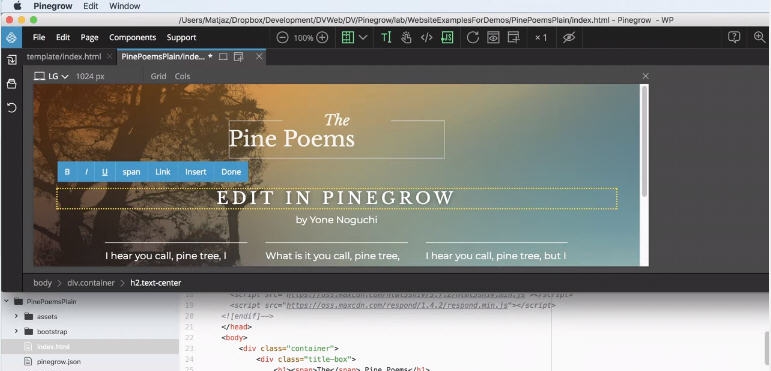Click the refresh page icon

point(473,37)
